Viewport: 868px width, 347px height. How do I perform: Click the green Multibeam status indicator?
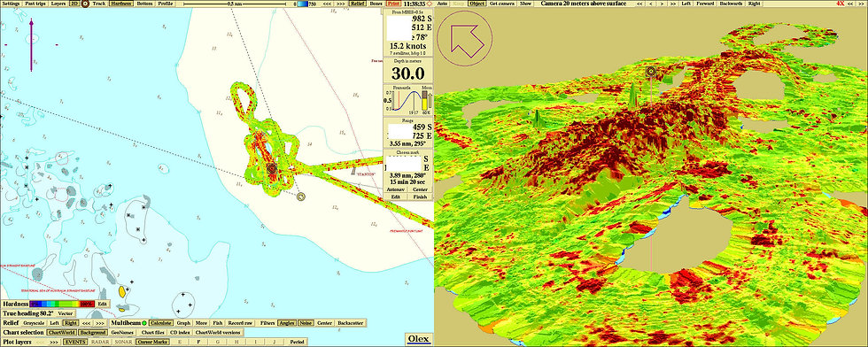(x=143, y=322)
